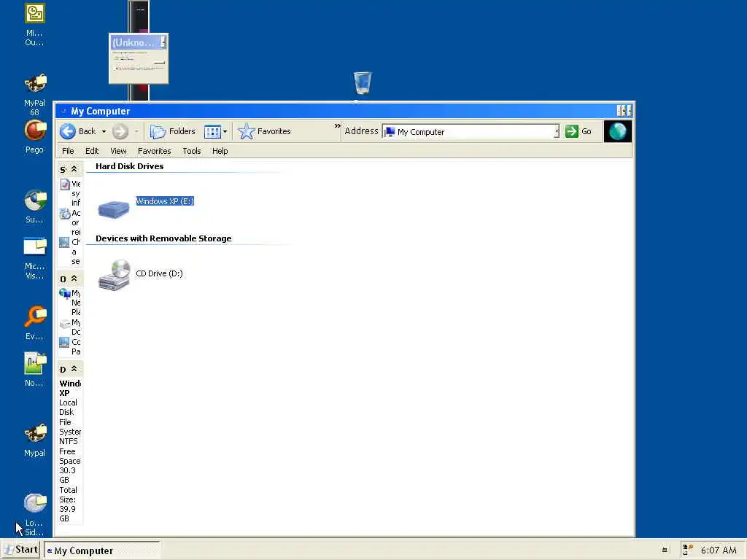Open the Tools menu
Viewport: 747px width, 560px height.
(192, 151)
